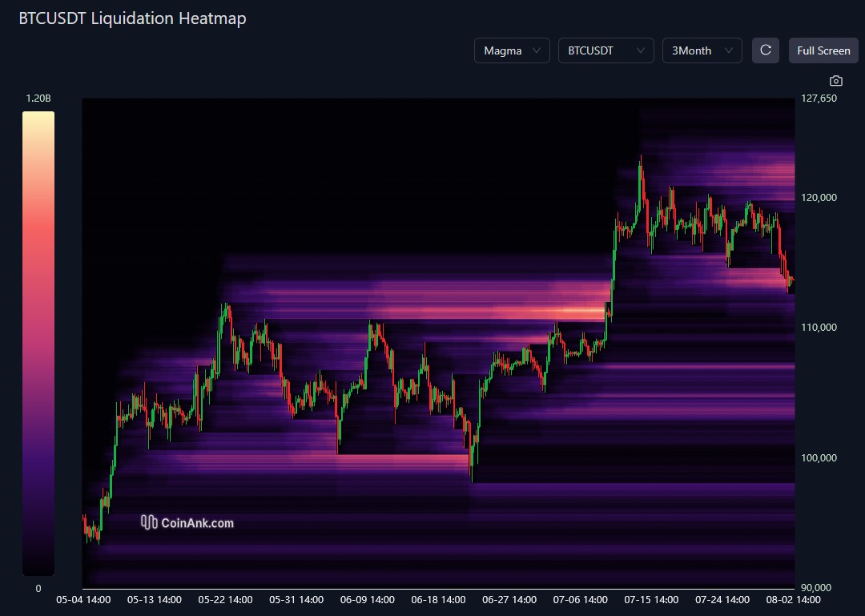Click the 06-18 14:00 date label
This screenshot has width=865, height=616.
point(439,599)
